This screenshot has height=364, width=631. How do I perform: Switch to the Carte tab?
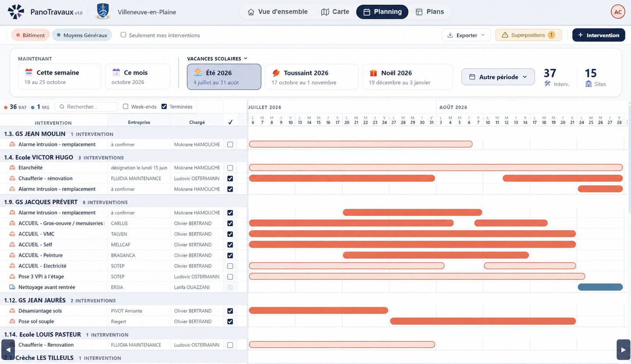tap(335, 12)
